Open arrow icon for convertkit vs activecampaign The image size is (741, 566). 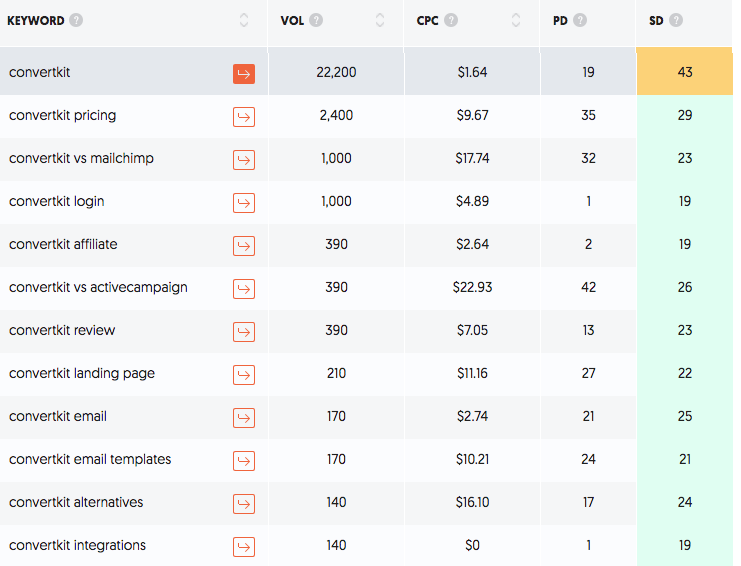244,289
